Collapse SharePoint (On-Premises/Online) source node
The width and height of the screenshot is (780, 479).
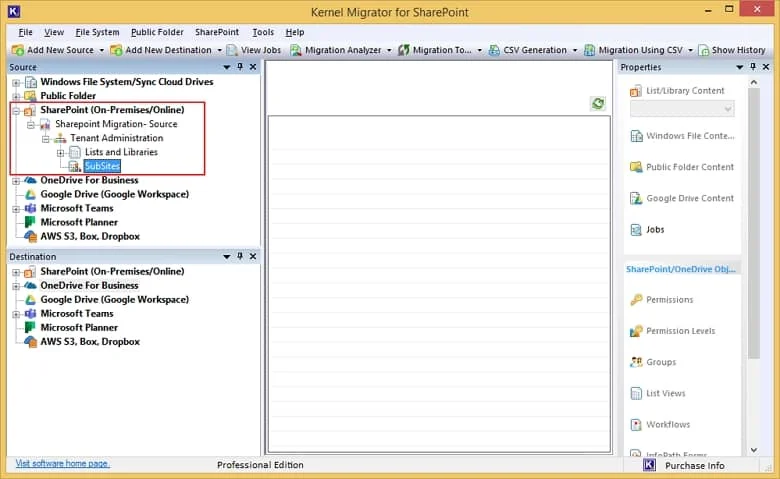point(16,110)
